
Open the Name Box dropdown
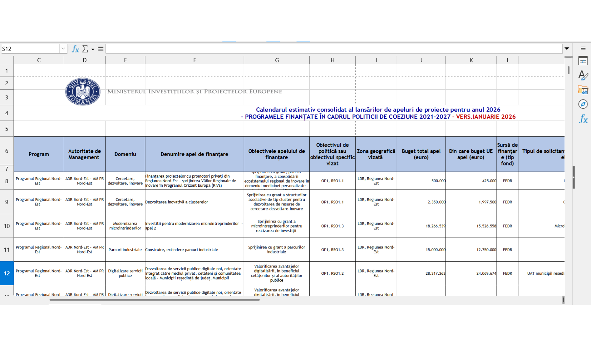(63, 48)
